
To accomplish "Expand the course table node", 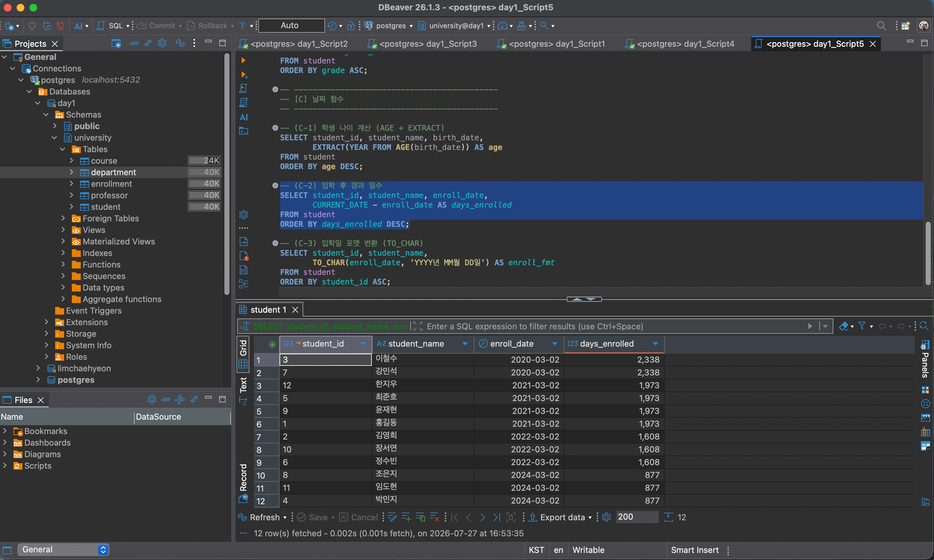I will click(x=71, y=161).
